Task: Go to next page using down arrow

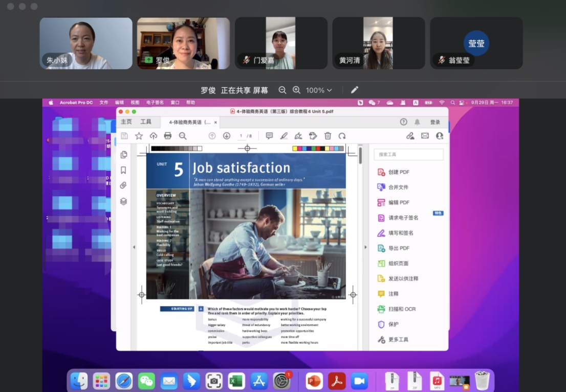Action: click(227, 136)
